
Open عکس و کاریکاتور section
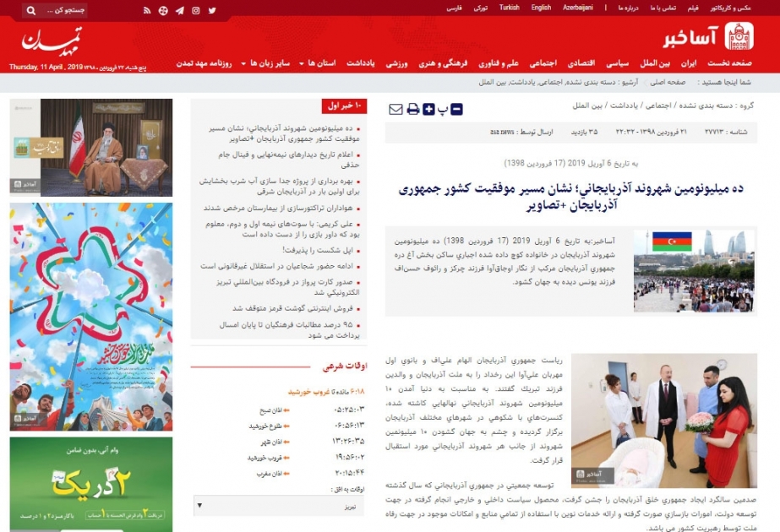pyautogui.click(x=731, y=8)
